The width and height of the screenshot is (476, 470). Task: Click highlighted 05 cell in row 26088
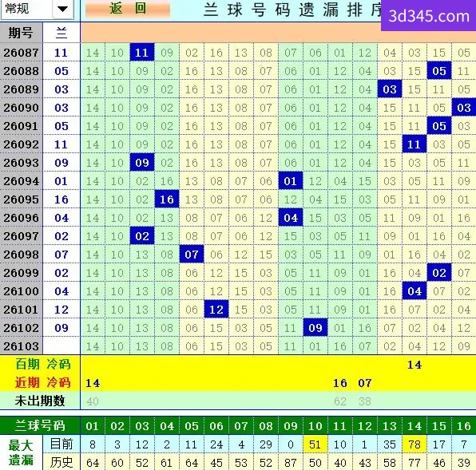coord(439,71)
